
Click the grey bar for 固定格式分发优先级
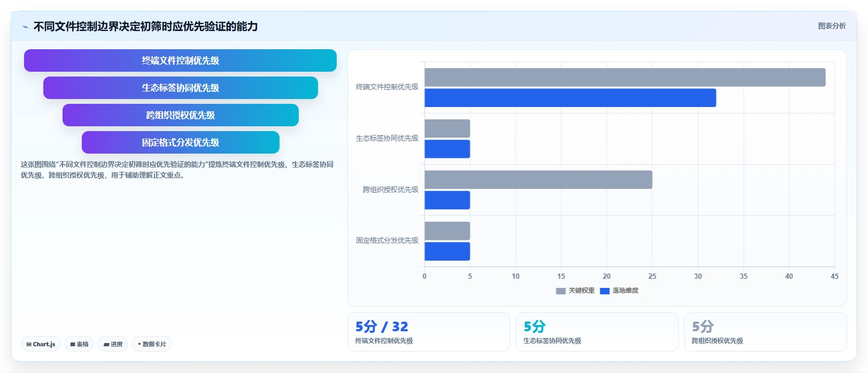pos(447,231)
